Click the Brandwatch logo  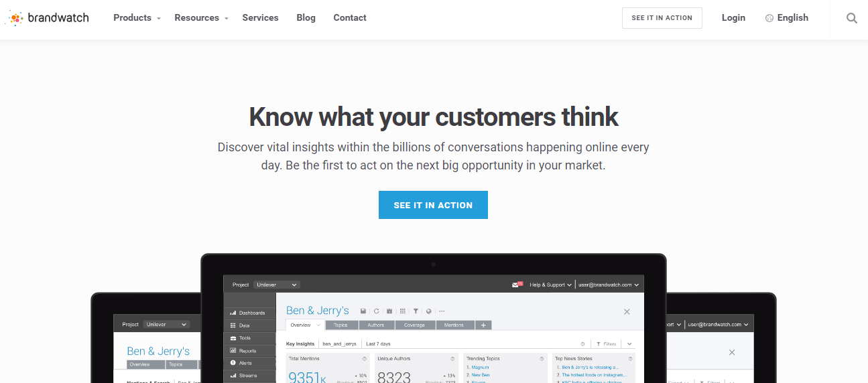(47, 18)
